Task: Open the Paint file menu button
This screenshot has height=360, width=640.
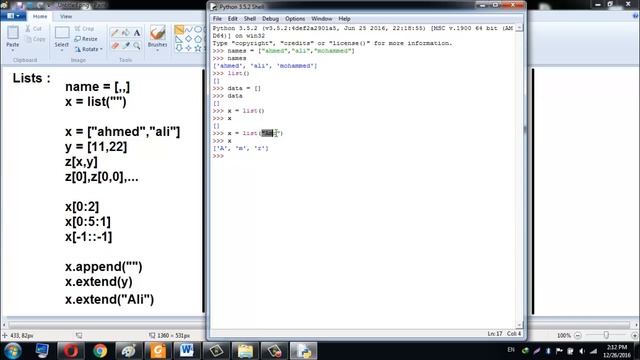Action: (13, 16)
